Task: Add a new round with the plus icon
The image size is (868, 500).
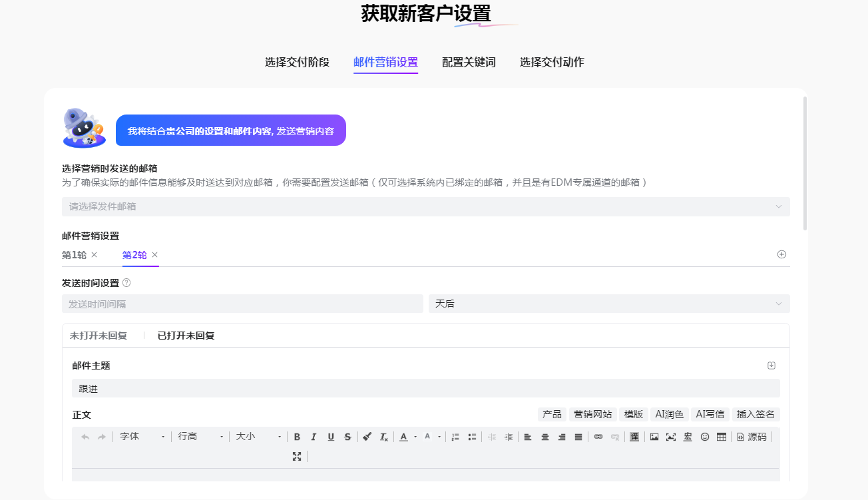Action: [782, 254]
